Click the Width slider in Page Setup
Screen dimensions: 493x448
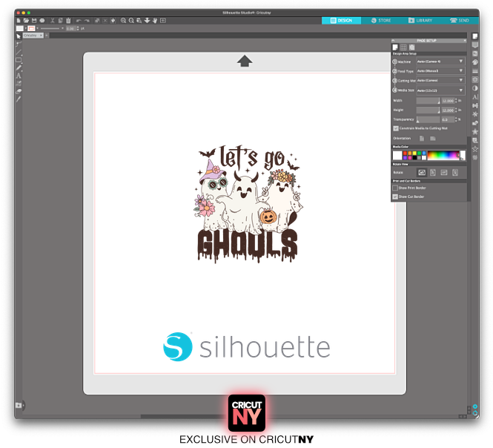coord(429,101)
